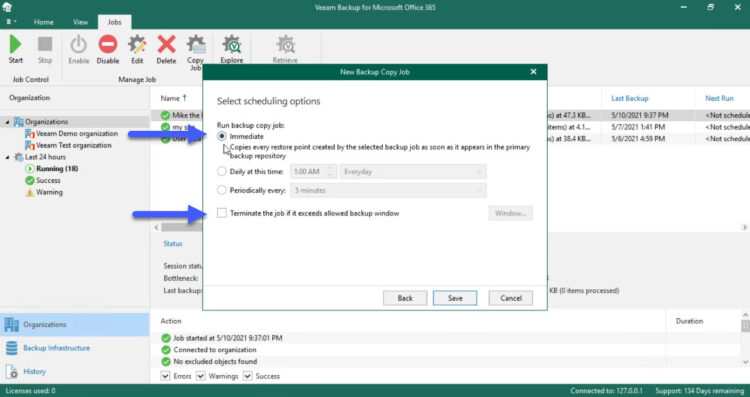This screenshot has height=397, width=750.
Task: Click the Duration column header
Action: 689,321
